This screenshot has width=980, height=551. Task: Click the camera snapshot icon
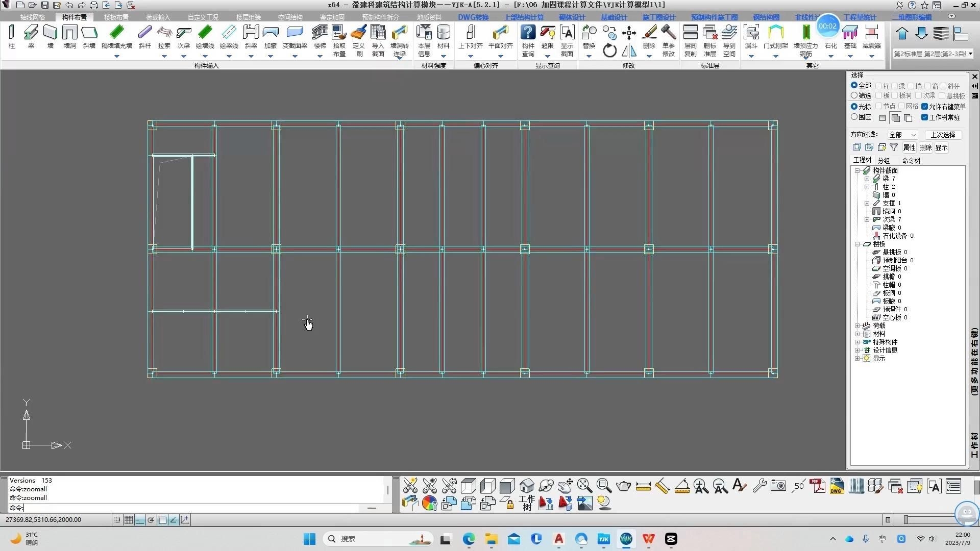coord(778,486)
